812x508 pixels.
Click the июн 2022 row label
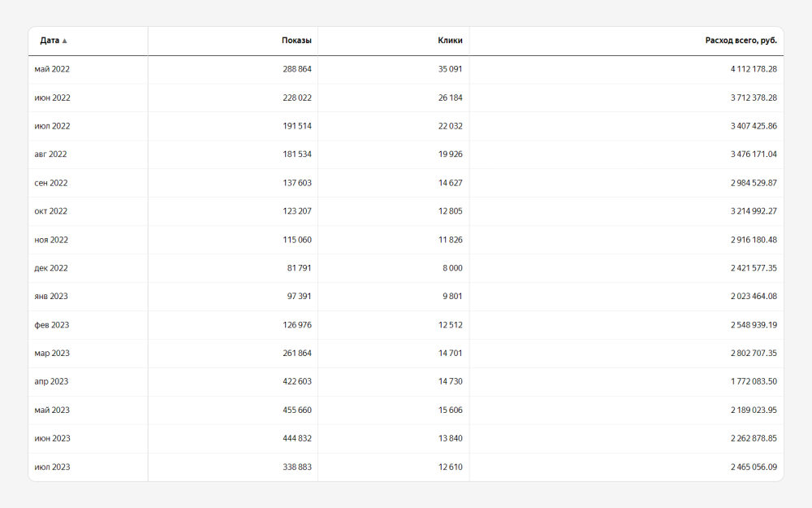[52, 98]
